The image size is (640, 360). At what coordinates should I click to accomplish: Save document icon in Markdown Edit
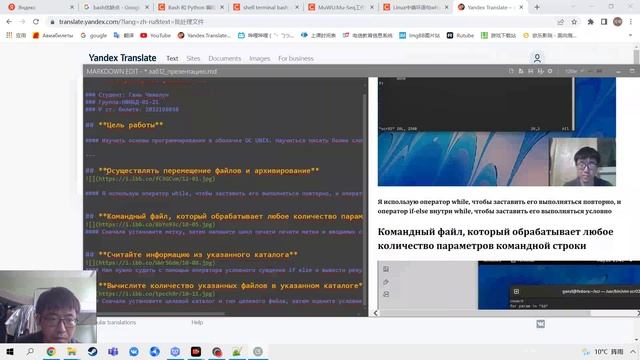coord(531,71)
